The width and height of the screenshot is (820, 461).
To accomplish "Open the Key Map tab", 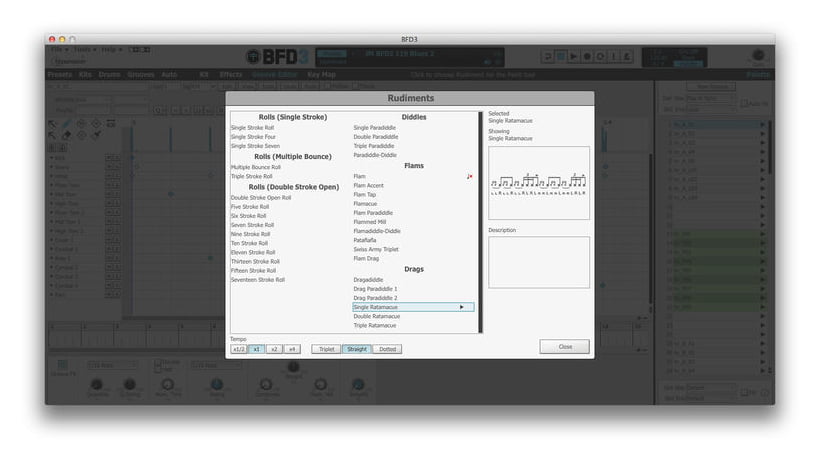I will pos(321,75).
